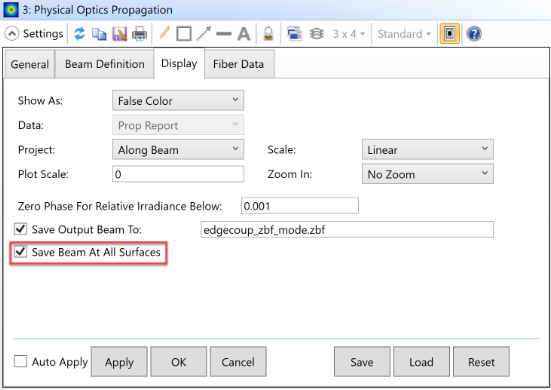The image size is (551, 390).
Task: Select the arrow drawing tool
Action: click(x=204, y=33)
